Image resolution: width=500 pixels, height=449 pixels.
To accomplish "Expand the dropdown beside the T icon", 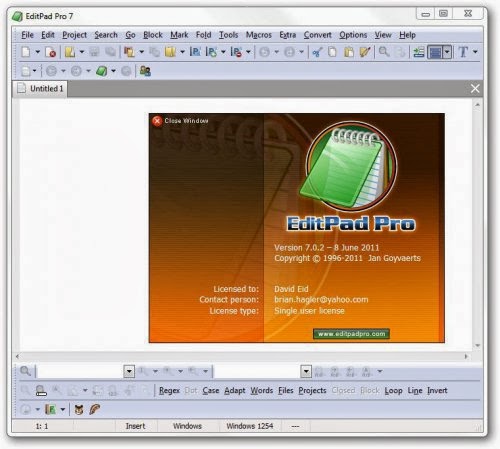I will (x=475, y=52).
